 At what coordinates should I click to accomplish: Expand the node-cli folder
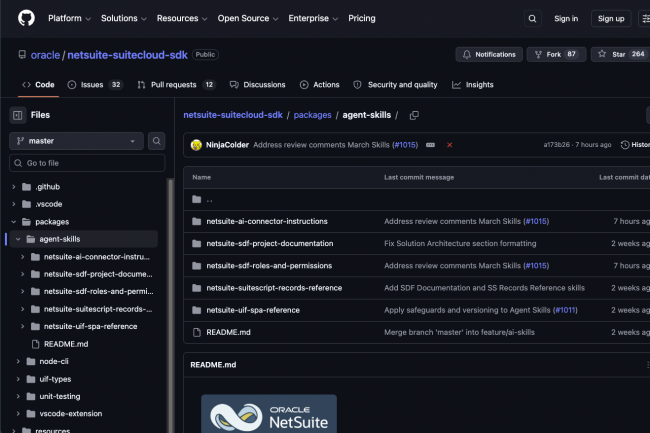(18, 361)
